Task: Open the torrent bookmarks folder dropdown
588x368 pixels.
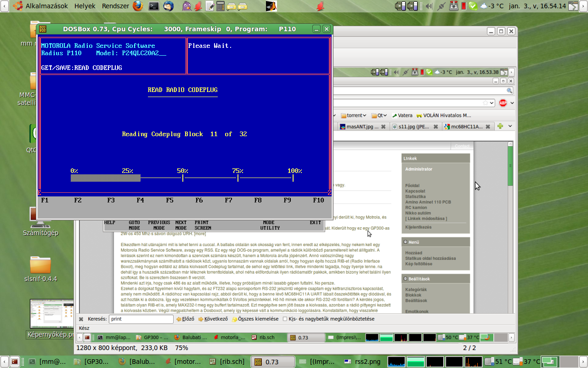Action: pos(354,115)
